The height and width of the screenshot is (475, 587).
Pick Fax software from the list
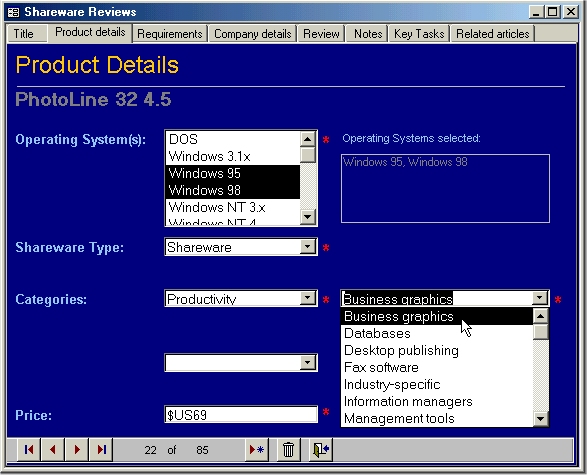click(437, 368)
